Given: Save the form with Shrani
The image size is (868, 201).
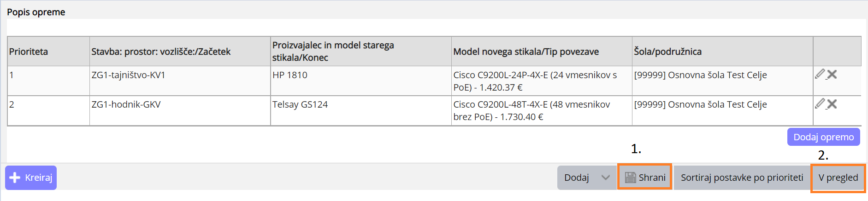Looking at the screenshot, I should [644, 178].
